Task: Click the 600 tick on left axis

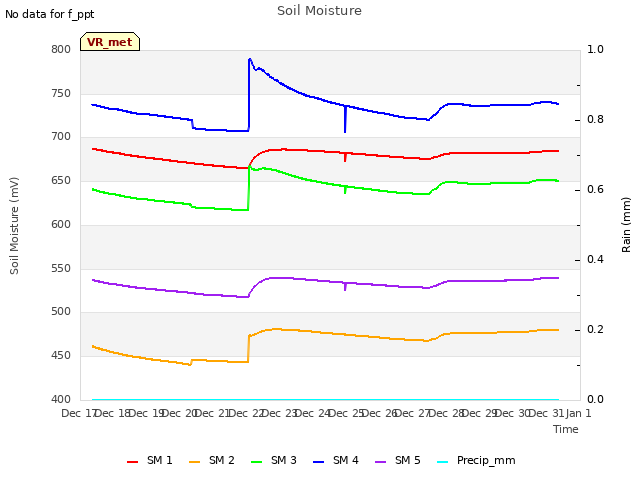Action: coord(61,224)
